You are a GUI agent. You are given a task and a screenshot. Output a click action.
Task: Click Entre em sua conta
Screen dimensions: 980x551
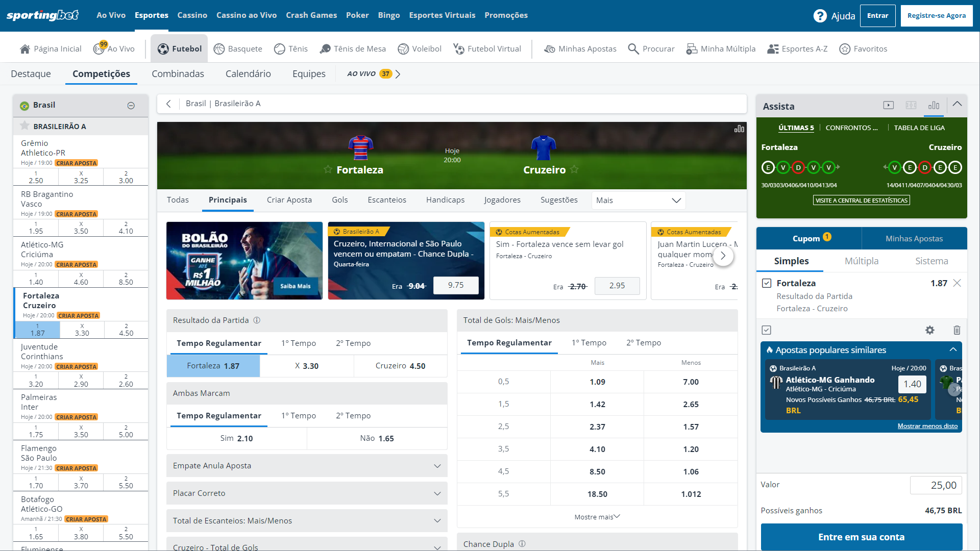(x=862, y=537)
